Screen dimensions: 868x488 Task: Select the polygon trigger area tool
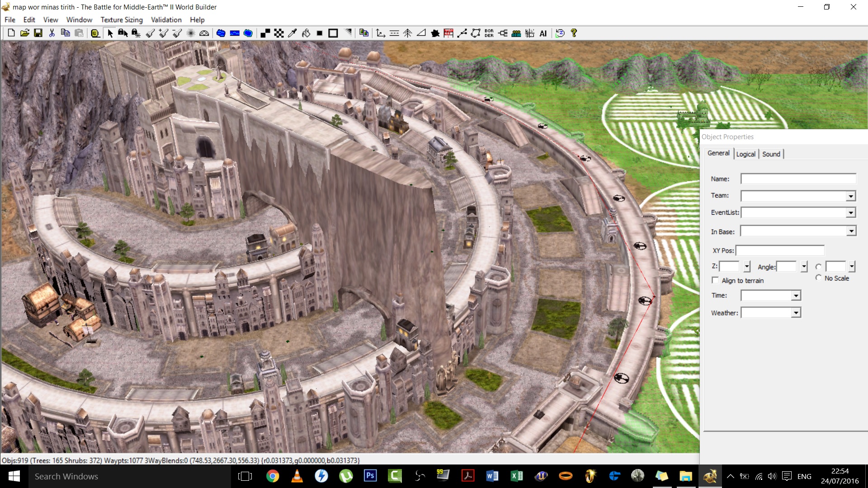pos(476,33)
